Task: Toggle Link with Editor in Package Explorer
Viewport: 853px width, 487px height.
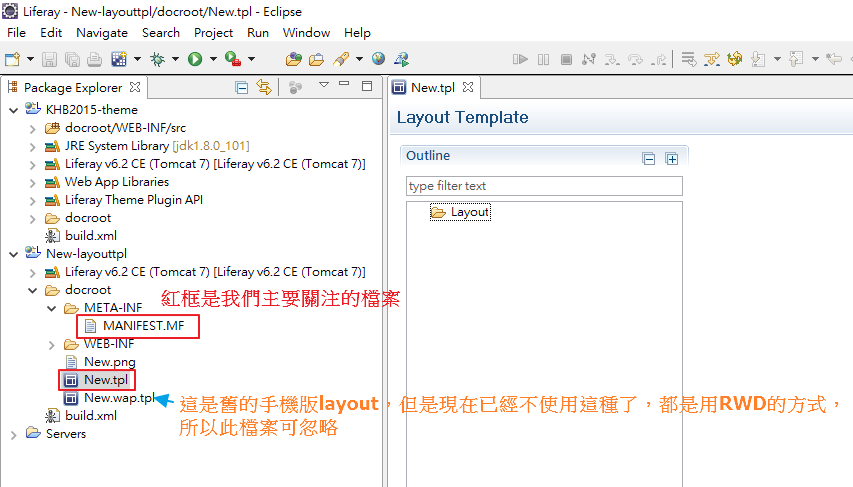Action: (264, 87)
